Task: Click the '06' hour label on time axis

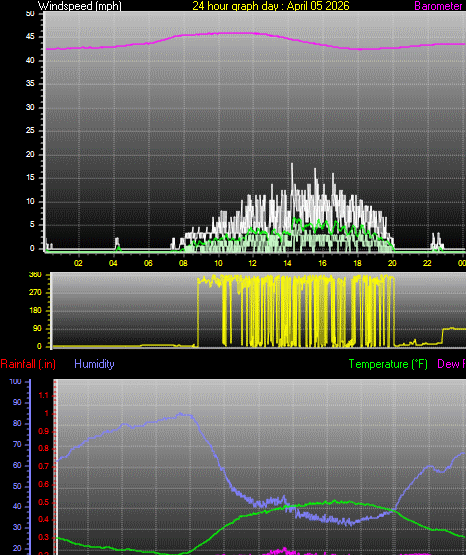Action: 148,263
